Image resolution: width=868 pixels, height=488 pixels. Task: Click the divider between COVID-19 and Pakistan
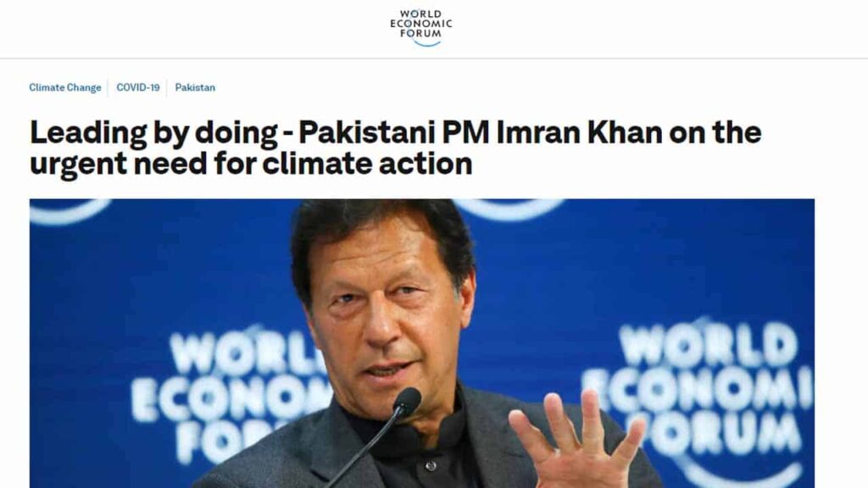(167, 87)
